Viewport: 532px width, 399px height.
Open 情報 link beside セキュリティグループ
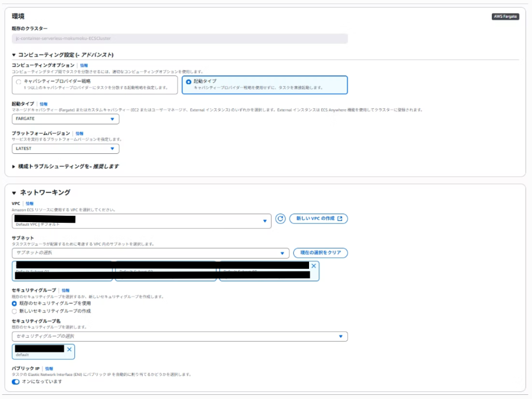coord(65,291)
